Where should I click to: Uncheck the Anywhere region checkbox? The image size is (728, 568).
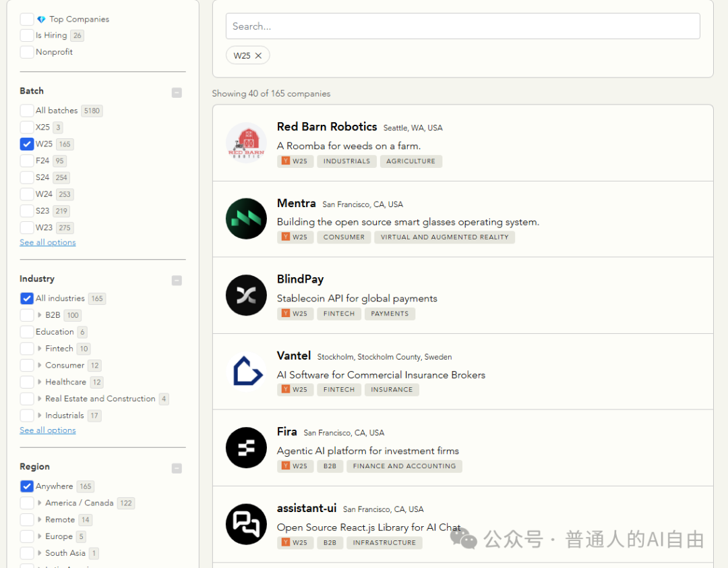coord(27,486)
